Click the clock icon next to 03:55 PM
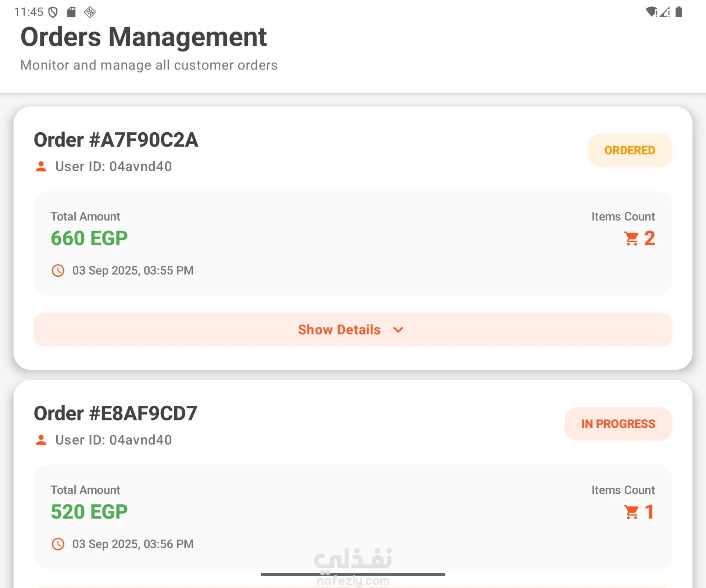 58,270
